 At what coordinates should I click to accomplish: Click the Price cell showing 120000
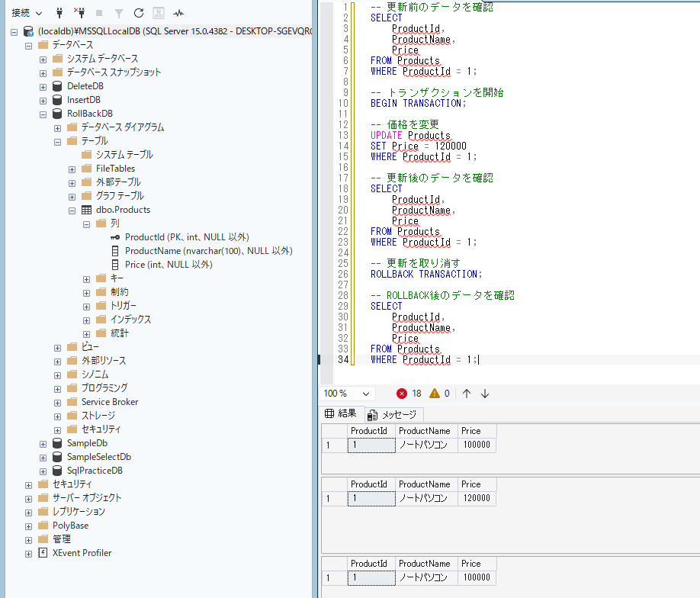[x=477, y=498]
